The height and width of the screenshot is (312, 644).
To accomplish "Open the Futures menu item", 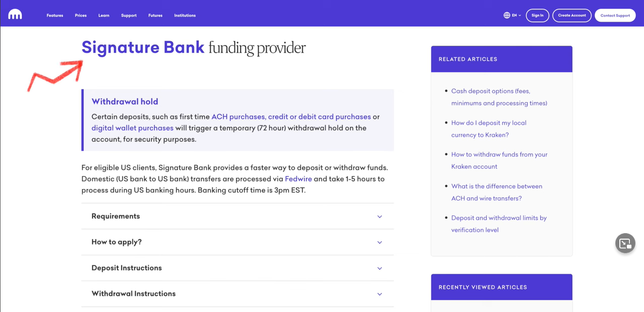I will click(155, 16).
